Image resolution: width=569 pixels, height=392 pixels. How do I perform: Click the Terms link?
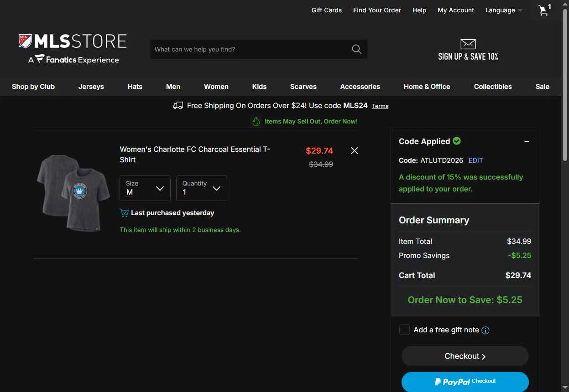click(380, 106)
